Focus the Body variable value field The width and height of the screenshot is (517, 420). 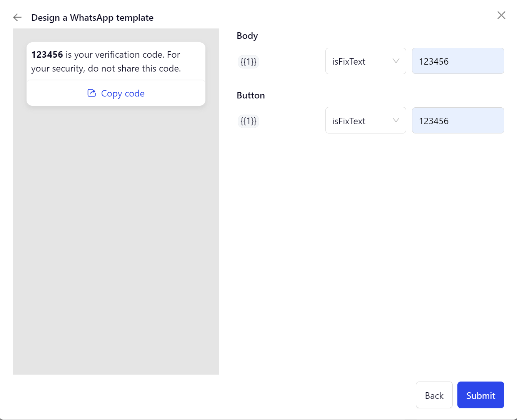458,61
